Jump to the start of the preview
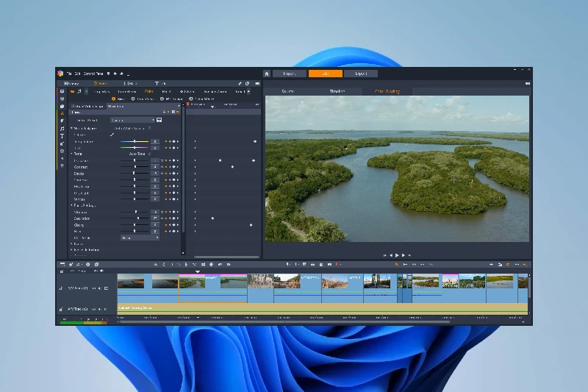588x392 pixels. point(384,255)
